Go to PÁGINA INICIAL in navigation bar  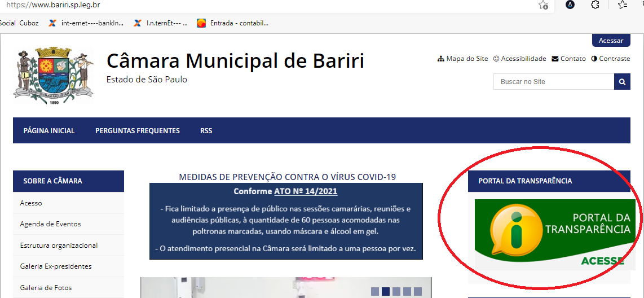click(49, 130)
